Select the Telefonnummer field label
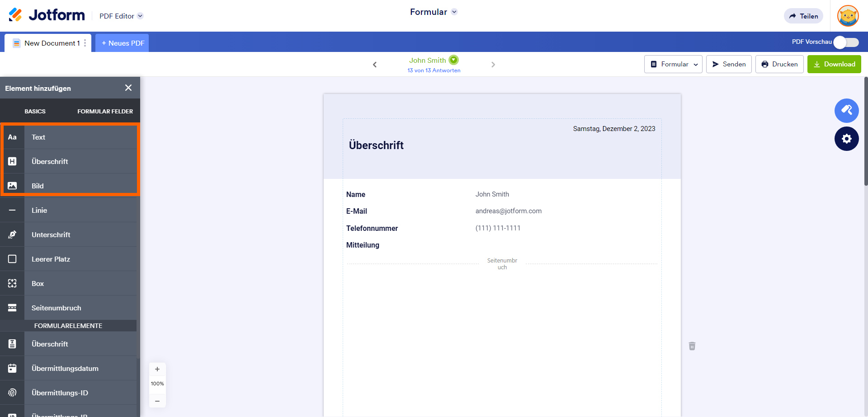Screen dimensions: 868x417 point(372,228)
